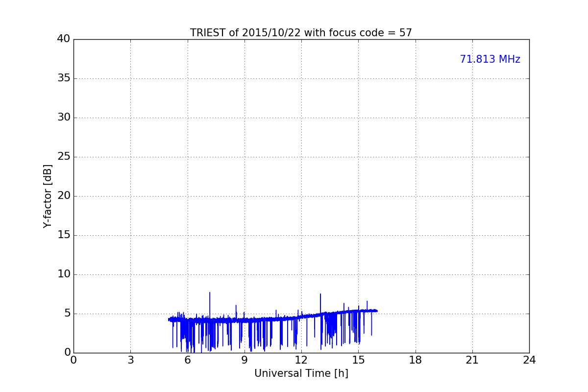Click the y-axis tick label 5
The width and height of the screenshot is (588, 392).
pyautogui.click(x=67, y=314)
